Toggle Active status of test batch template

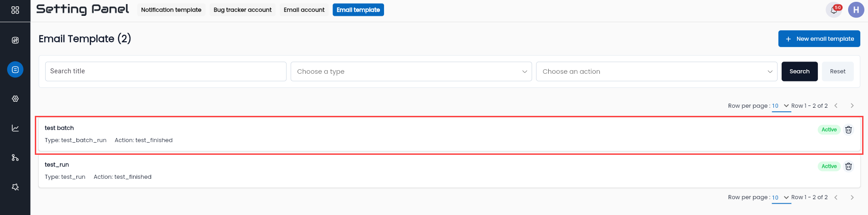829,129
